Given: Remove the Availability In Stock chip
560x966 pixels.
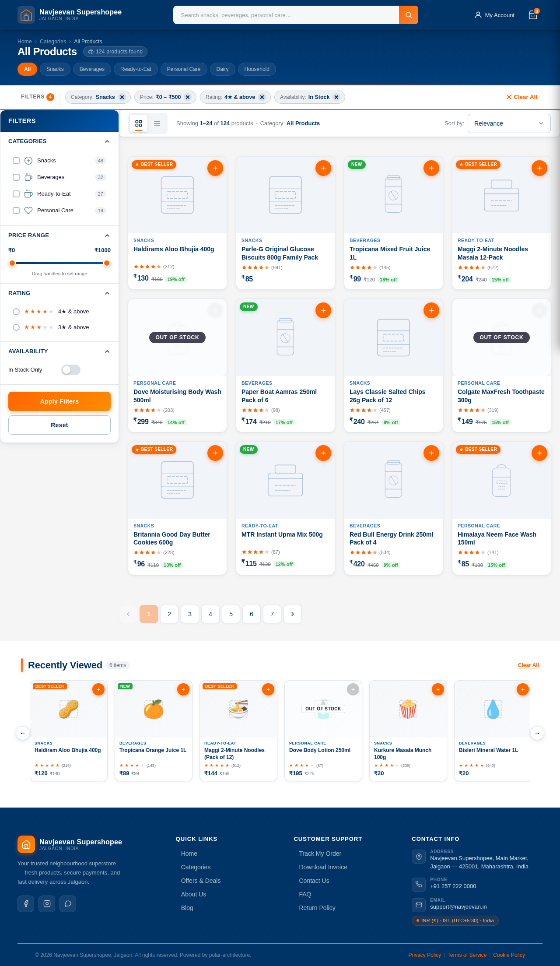Looking at the screenshot, I should (336, 97).
